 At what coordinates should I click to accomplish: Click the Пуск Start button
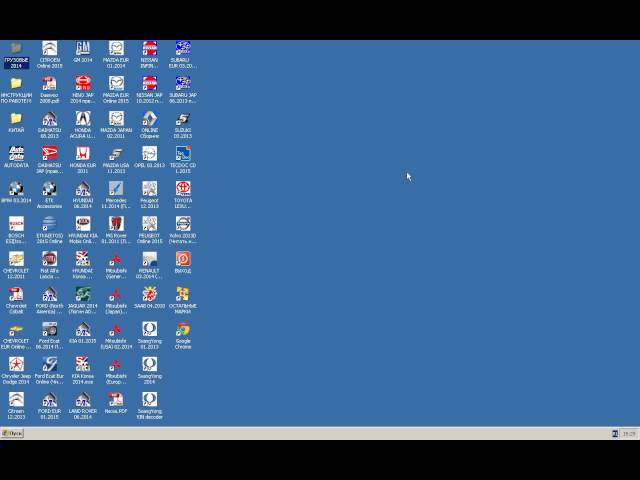(x=12, y=433)
